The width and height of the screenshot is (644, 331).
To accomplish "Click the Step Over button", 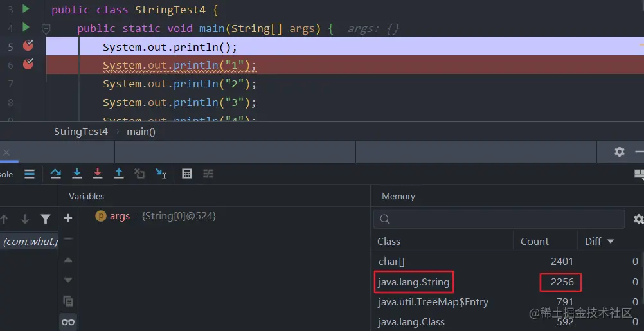I will click(x=56, y=174).
